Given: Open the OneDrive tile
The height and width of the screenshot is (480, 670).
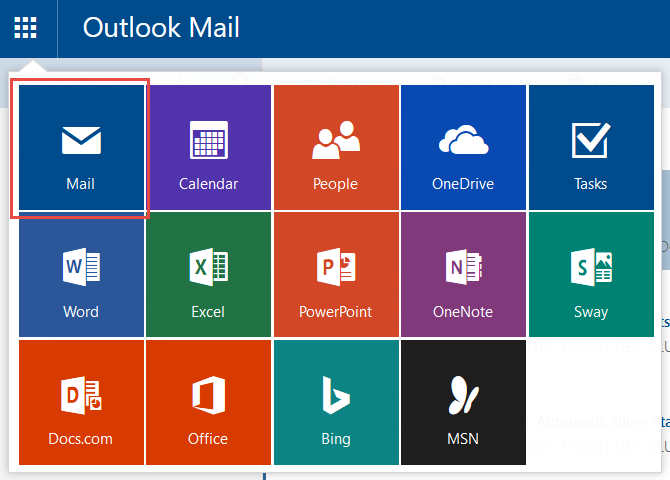Looking at the screenshot, I should (464, 147).
